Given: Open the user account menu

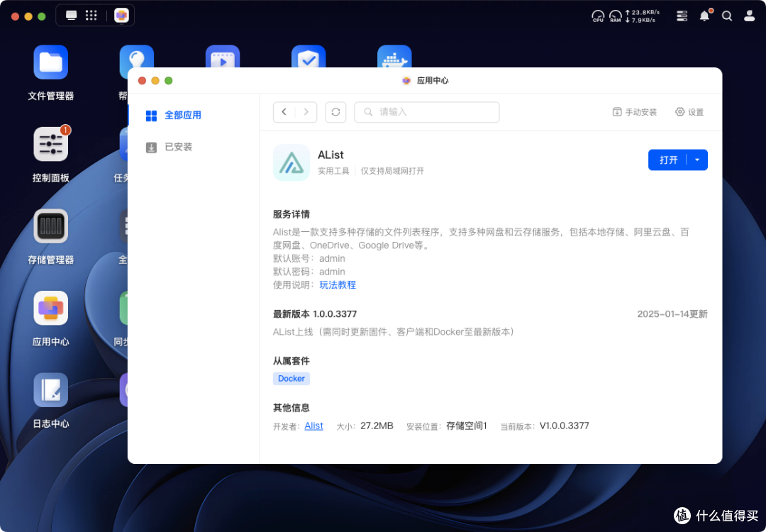Looking at the screenshot, I should [x=750, y=16].
